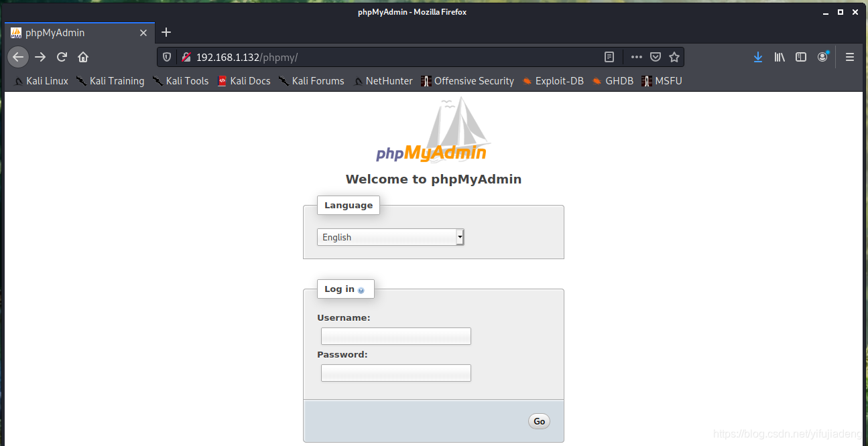Bookmark this page with the star

tap(674, 57)
